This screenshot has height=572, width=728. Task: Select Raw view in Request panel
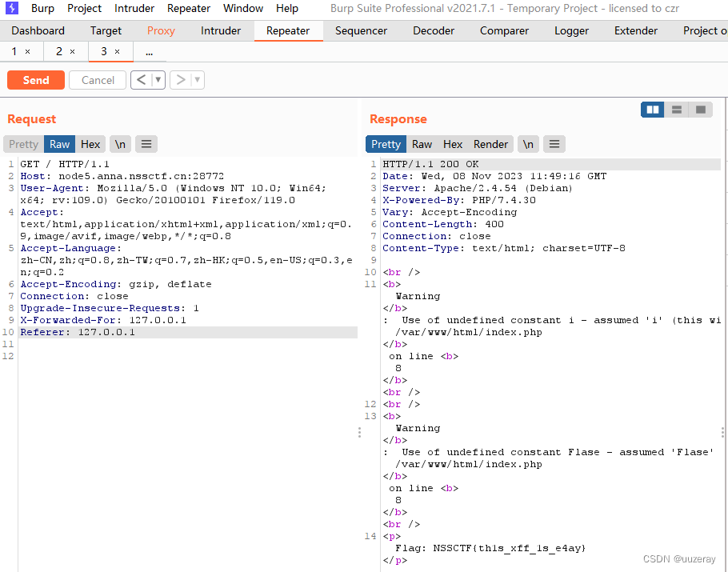point(60,144)
